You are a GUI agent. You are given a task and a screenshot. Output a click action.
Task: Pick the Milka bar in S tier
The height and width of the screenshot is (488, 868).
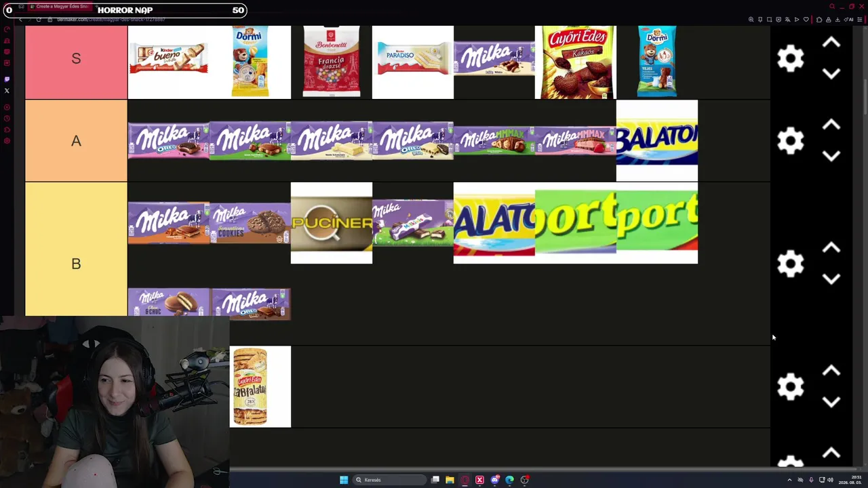pos(494,58)
